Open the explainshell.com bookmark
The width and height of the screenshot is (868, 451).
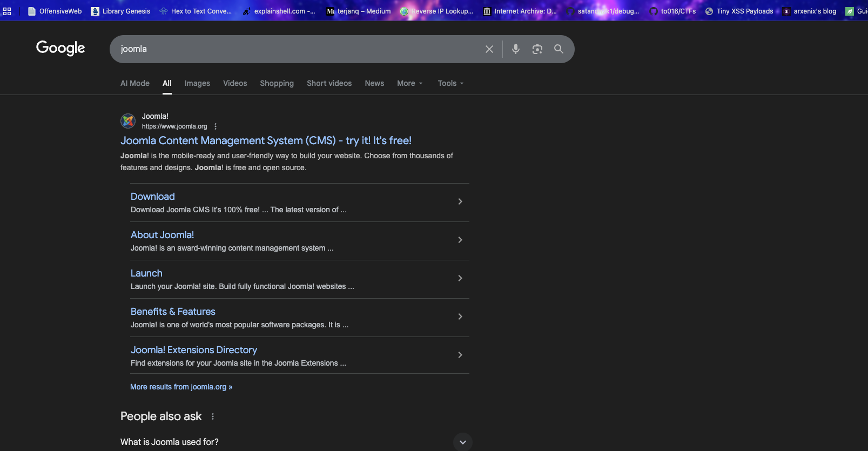(279, 11)
